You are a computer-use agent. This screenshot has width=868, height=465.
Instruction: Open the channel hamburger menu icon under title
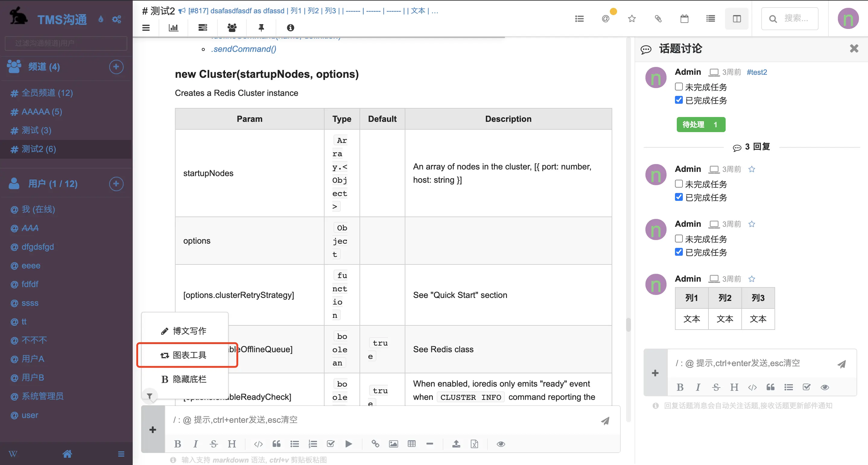(146, 28)
